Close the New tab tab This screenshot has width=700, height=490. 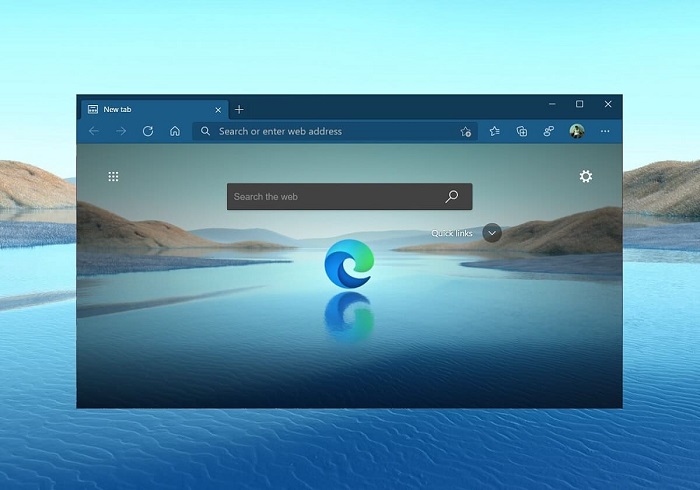218,110
